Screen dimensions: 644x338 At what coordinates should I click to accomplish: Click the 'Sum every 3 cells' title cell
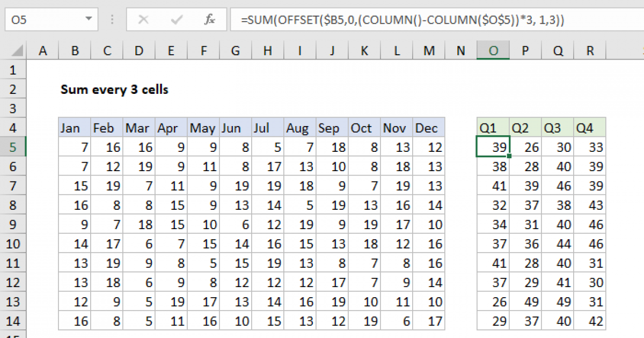pos(114,90)
